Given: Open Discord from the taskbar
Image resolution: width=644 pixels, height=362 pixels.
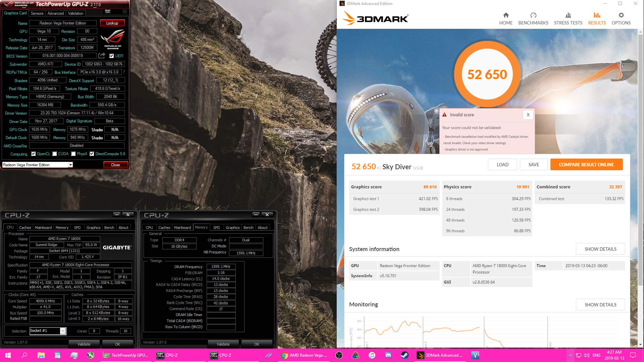Looking at the screenshot, I should (388, 355).
